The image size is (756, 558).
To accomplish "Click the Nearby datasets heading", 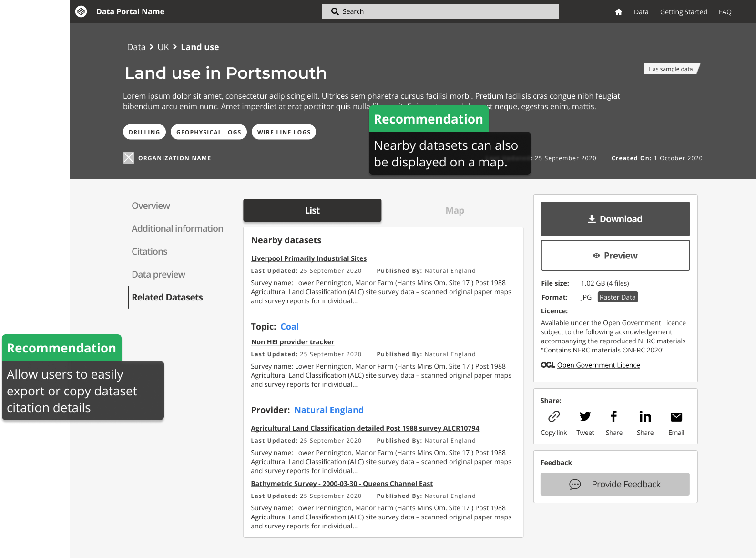I will pyautogui.click(x=286, y=240).
